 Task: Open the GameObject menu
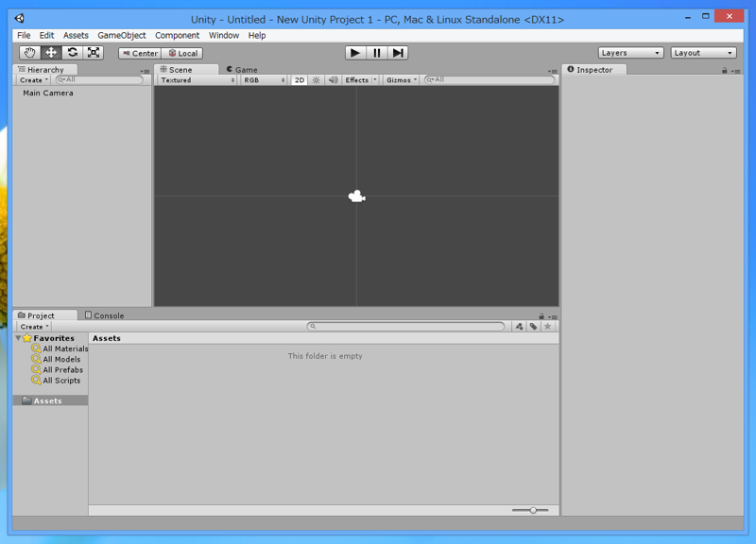pos(122,35)
